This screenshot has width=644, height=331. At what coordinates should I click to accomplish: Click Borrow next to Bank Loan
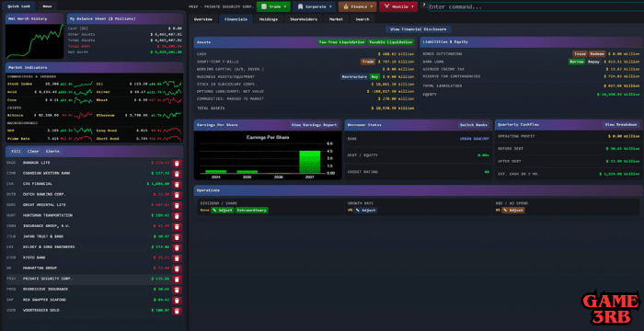577,62
